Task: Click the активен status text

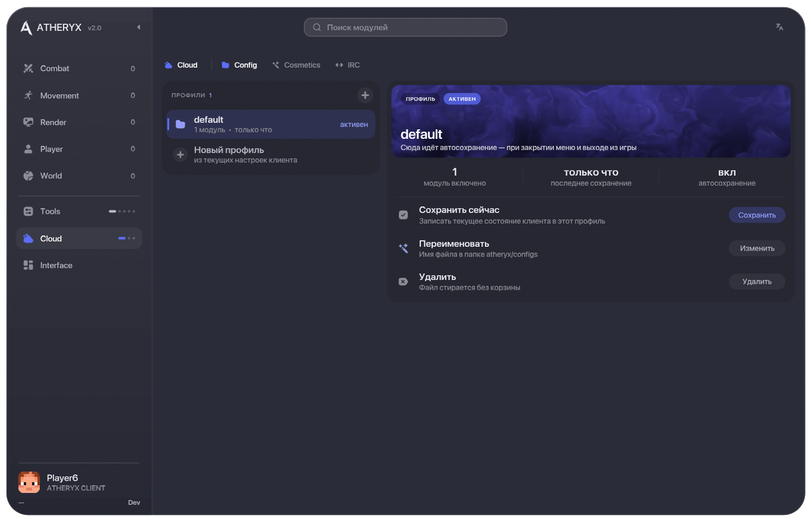Action: [354, 125]
